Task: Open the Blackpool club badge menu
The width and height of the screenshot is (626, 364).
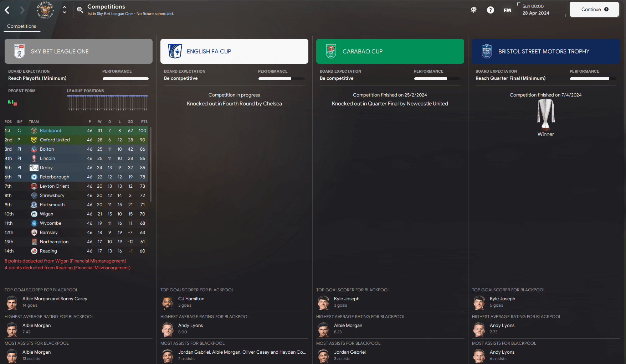Action: click(x=45, y=10)
